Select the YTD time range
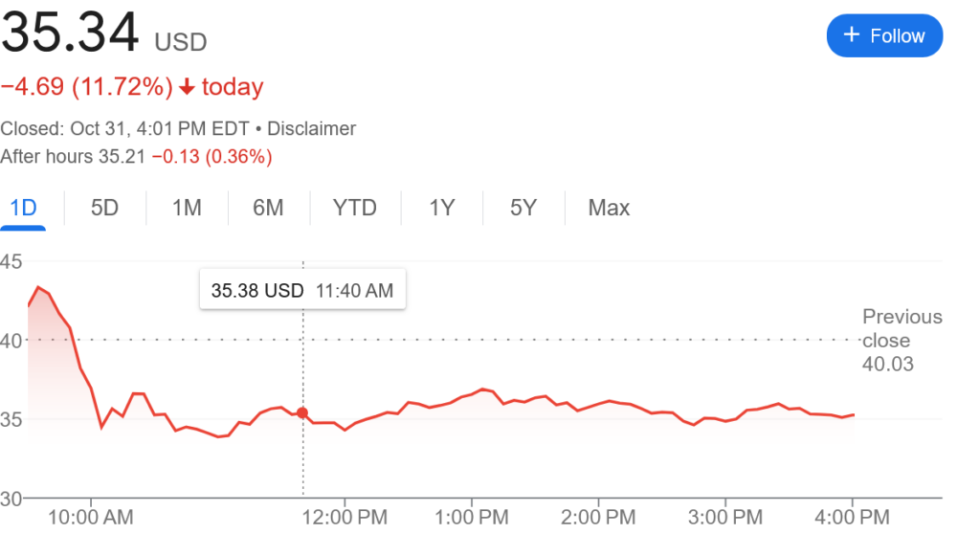980x534 pixels. pyautogui.click(x=354, y=208)
